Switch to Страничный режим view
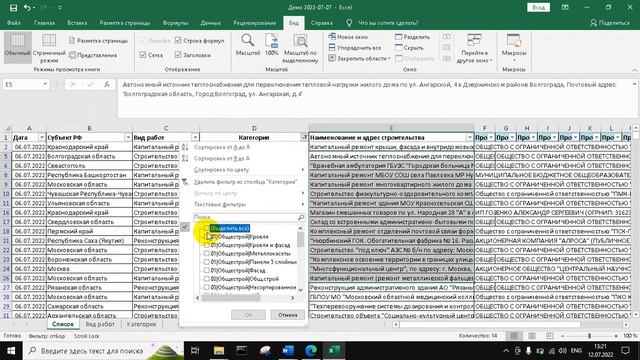Image resolution: width=640 pixels, height=360 pixels. [x=49, y=48]
